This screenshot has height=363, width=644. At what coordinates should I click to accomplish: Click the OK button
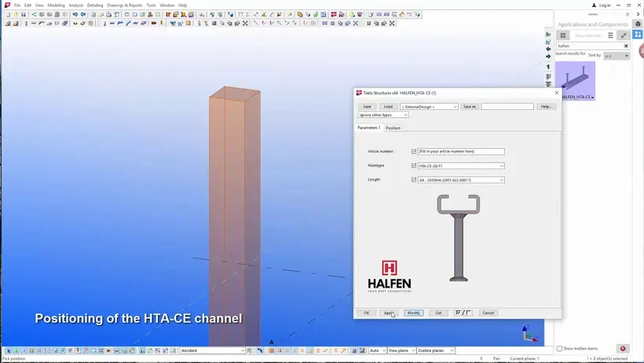click(x=366, y=313)
